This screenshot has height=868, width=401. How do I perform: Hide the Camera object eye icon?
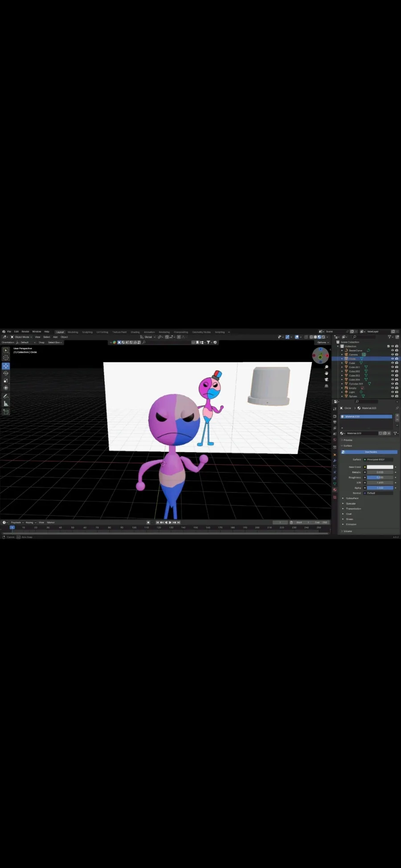pos(393,354)
